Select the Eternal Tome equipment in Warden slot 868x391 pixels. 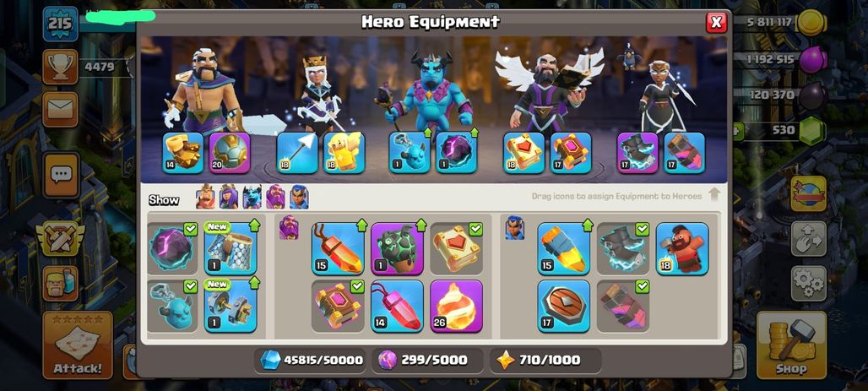pyautogui.click(x=524, y=153)
